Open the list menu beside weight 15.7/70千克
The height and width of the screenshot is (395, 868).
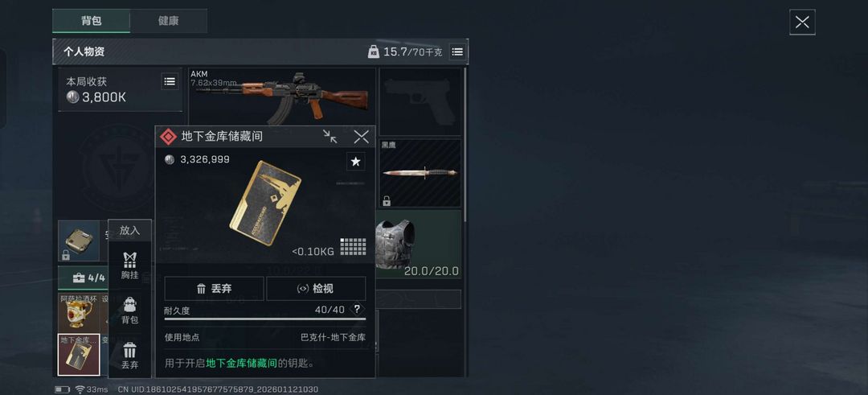click(x=457, y=51)
